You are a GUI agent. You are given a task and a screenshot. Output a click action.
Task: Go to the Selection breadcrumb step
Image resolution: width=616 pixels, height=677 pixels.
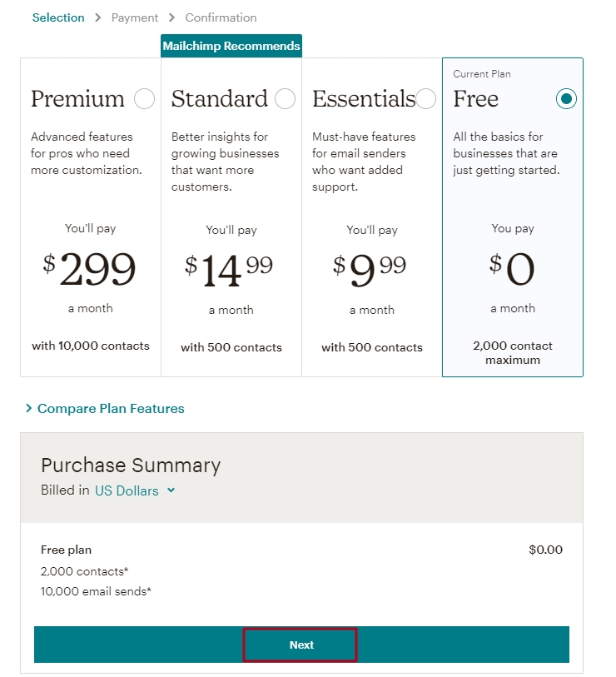pyautogui.click(x=58, y=17)
